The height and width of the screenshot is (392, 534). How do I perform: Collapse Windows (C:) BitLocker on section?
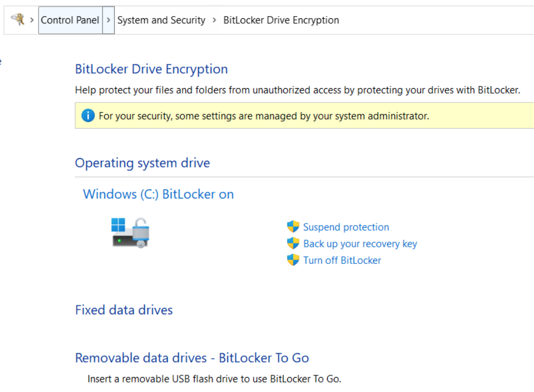pyautogui.click(x=158, y=194)
